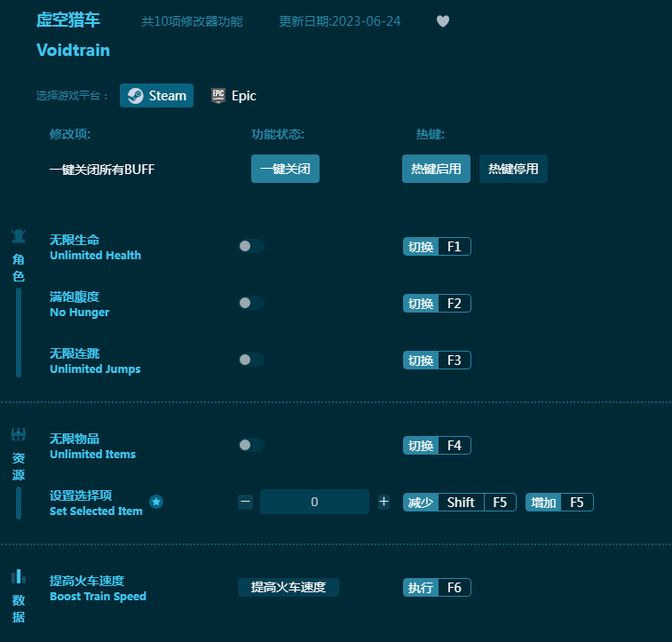Click the 热键停用 button
This screenshot has height=642, width=672.
coord(513,169)
